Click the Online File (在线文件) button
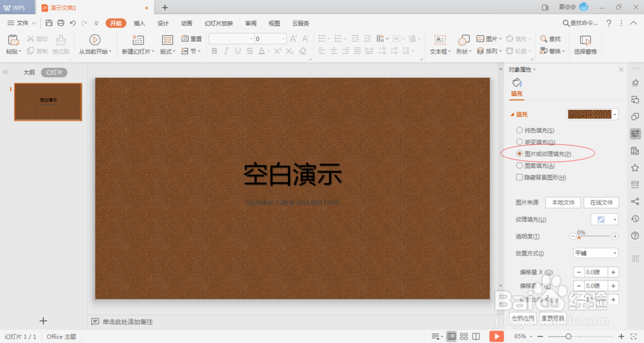 coord(601,202)
